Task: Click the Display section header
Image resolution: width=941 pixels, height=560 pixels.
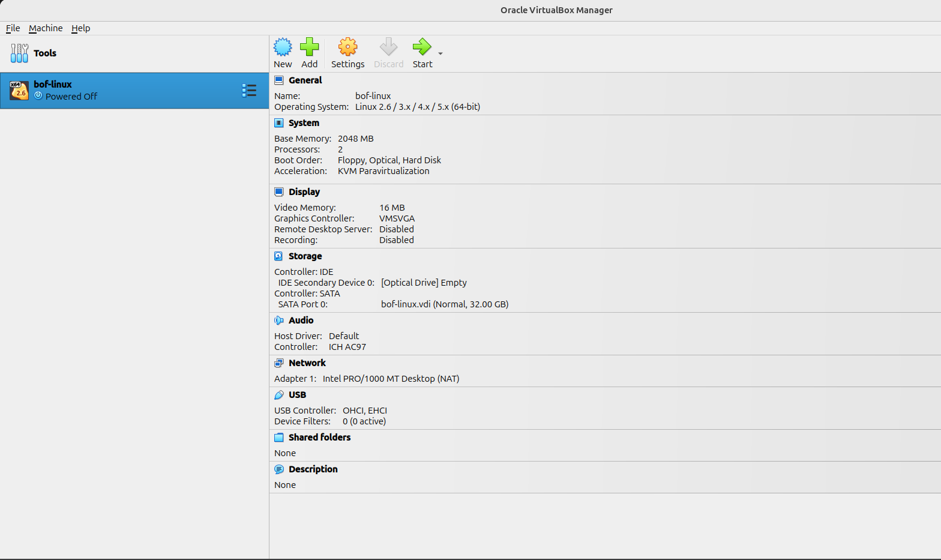Action: [x=304, y=192]
